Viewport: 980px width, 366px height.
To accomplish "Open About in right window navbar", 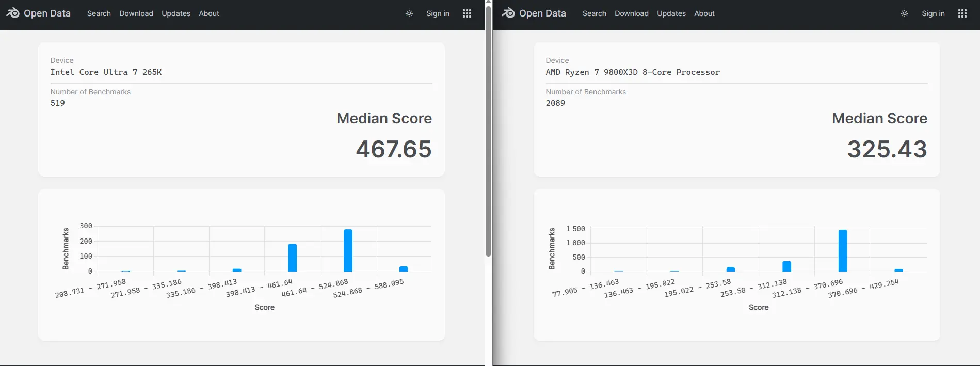I will coord(704,13).
